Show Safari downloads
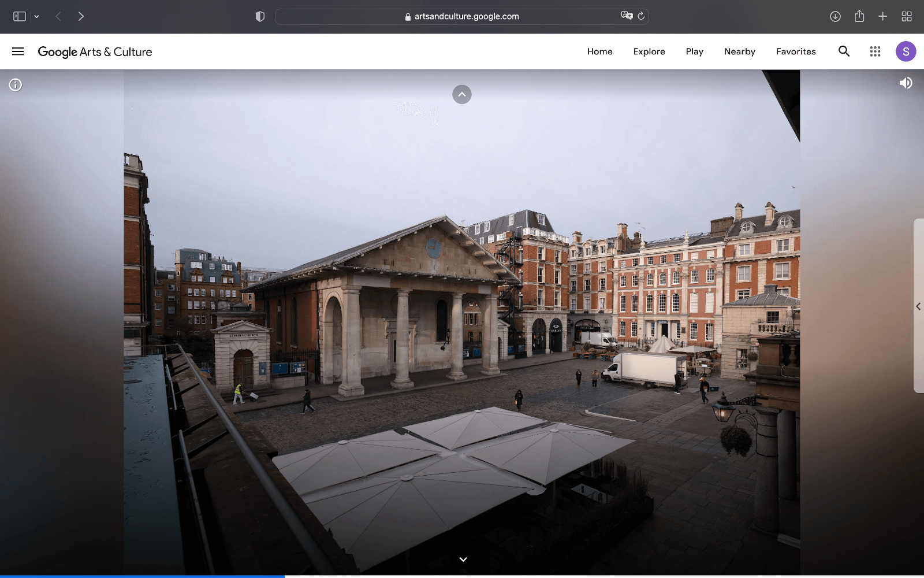 tap(835, 16)
